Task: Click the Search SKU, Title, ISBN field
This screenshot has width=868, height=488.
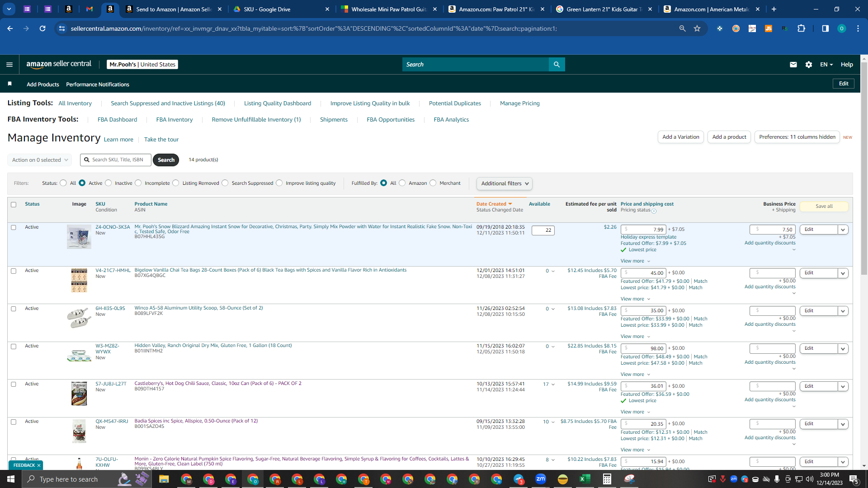Action: (116, 160)
